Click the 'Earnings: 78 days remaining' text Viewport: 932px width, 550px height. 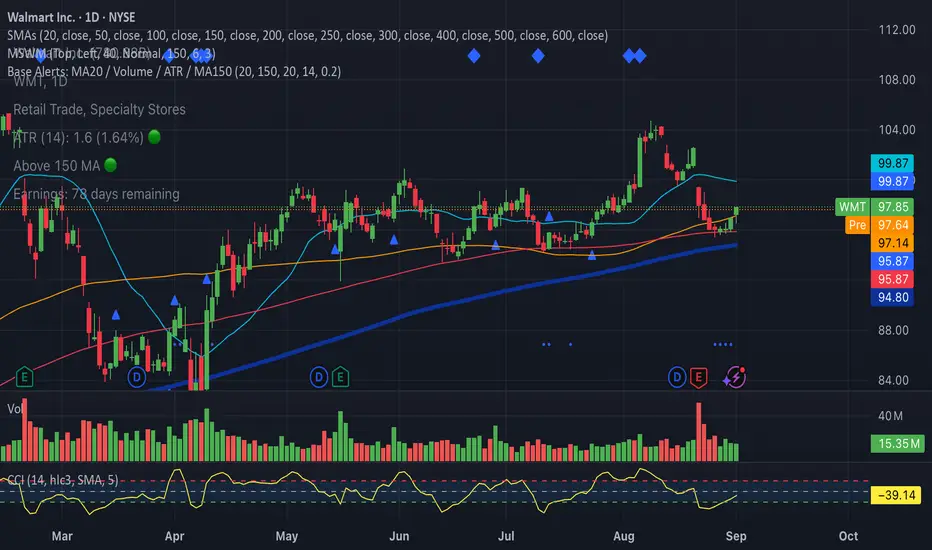tap(96, 194)
